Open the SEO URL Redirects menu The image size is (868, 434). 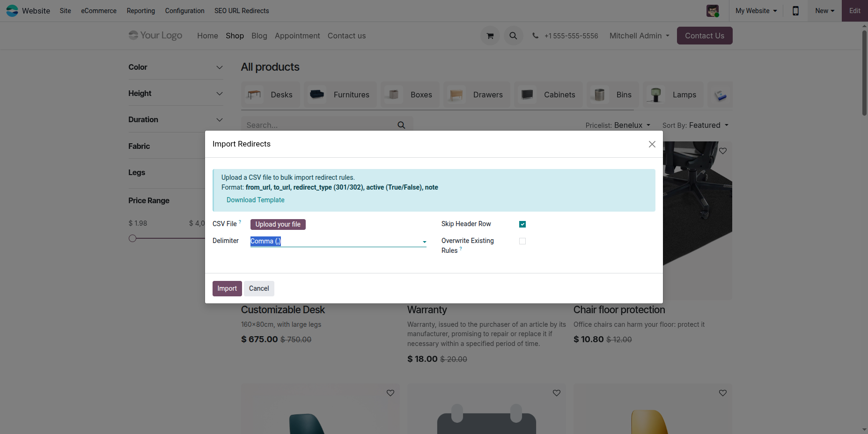pyautogui.click(x=242, y=11)
